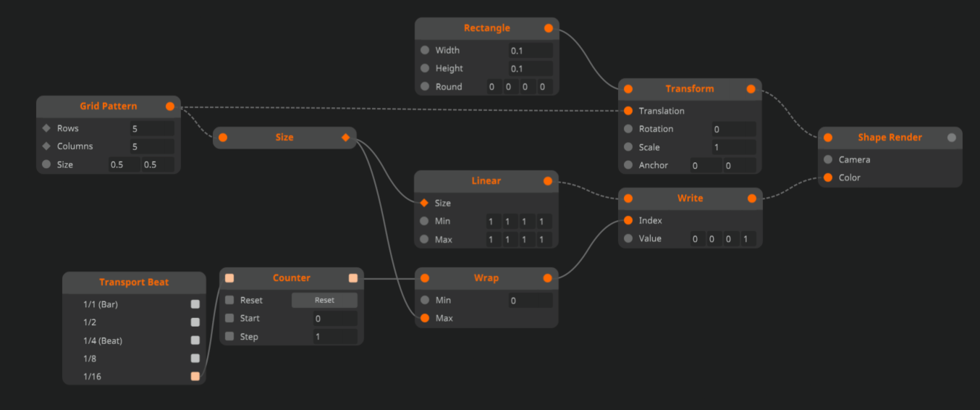This screenshot has height=410, width=980.
Task: Toggle the 1/16 Transport Beat output
Action: coord(195,377)
